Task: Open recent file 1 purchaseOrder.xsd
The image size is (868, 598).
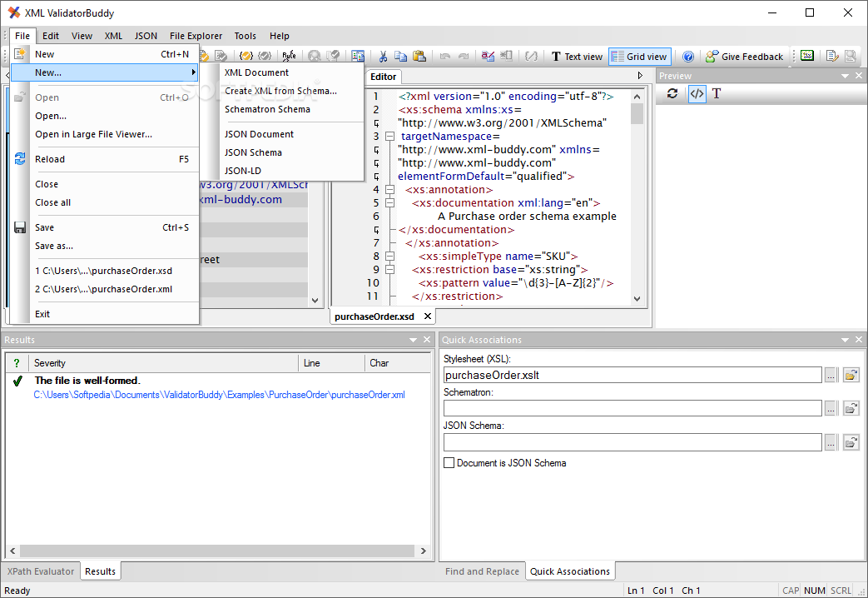Action: 104,271
